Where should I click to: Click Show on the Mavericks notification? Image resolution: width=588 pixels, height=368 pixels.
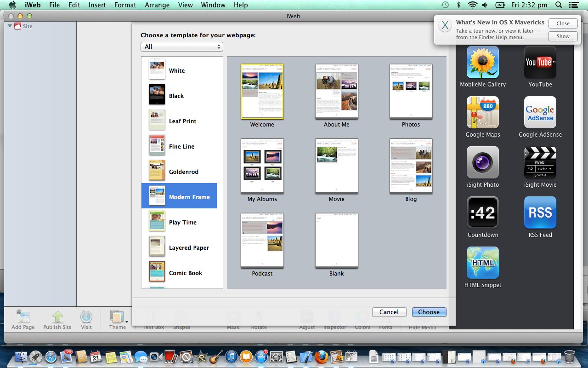tap(563, 36)
